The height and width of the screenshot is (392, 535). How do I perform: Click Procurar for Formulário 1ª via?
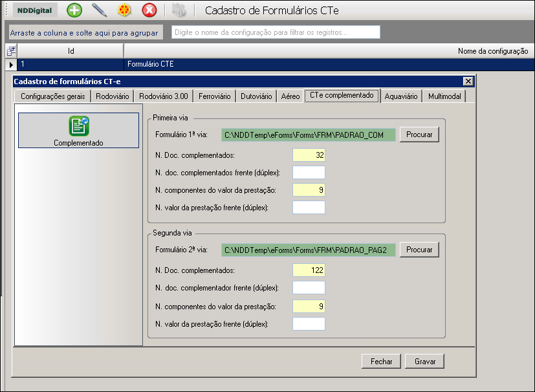419,135
